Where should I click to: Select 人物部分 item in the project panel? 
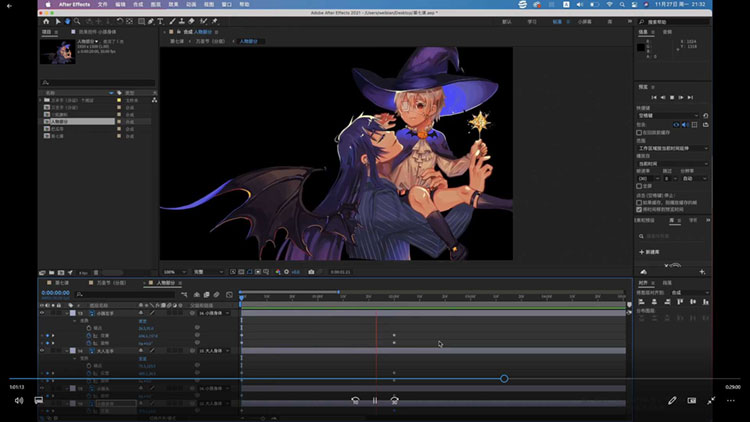tap(60, 121)
